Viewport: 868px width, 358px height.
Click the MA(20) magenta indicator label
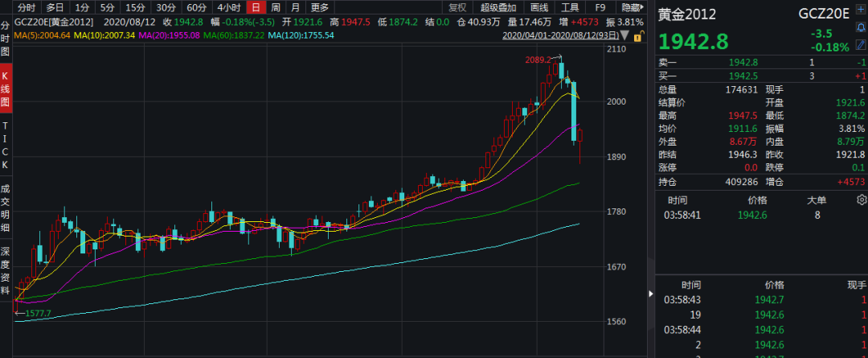tap(169, 36)
